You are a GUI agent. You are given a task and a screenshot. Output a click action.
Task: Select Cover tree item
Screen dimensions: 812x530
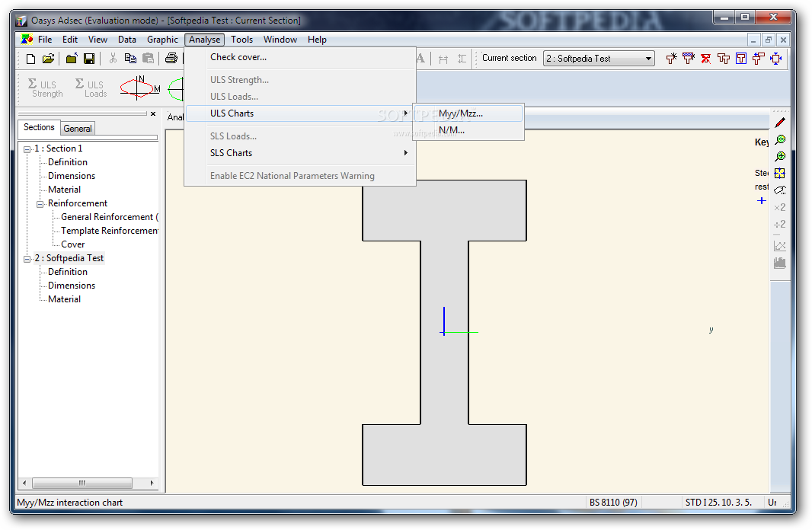pyautogui.click(x=72, y=244)
